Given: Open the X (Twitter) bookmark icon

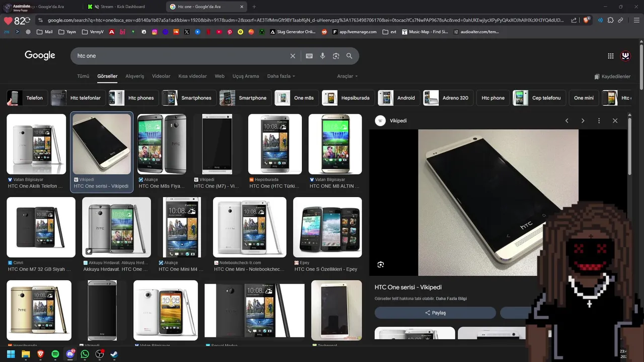Looking at the screenshot, I should point(187,32).
